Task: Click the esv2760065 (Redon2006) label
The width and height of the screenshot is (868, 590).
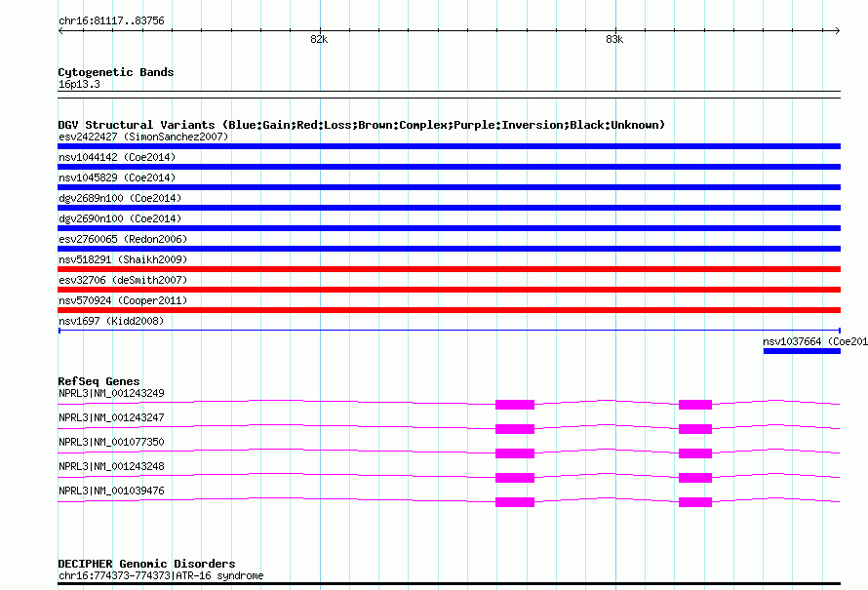Action: click(x=123, y=239)
